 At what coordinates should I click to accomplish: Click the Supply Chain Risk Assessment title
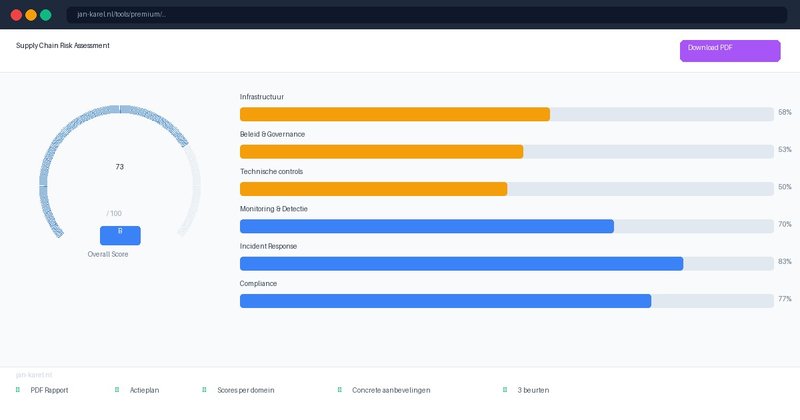[63, 46]
